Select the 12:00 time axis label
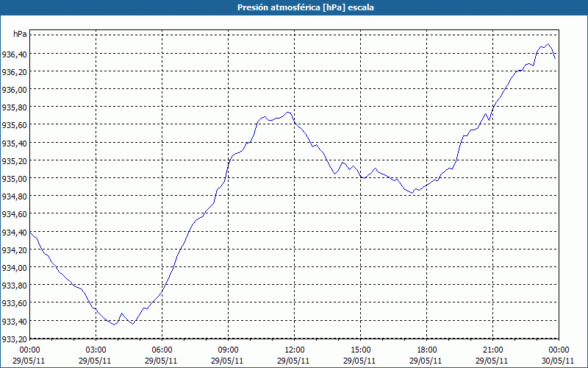 pos(295,350)
